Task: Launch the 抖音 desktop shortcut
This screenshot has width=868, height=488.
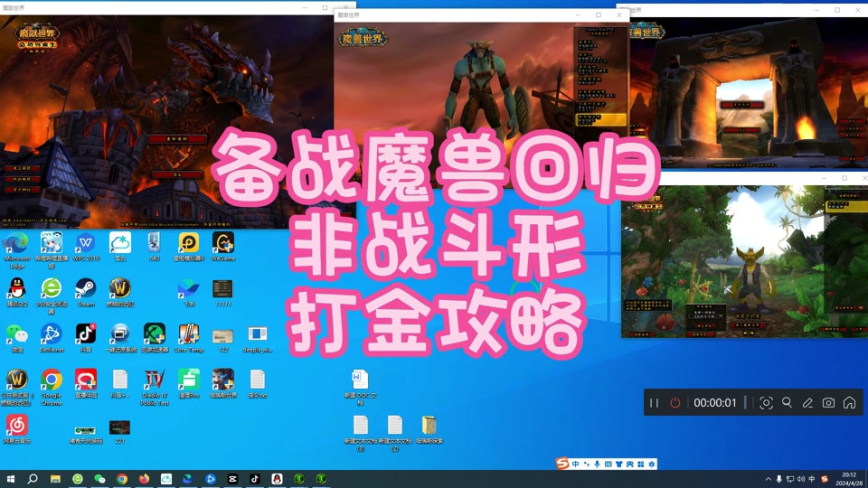Action: click(86, 339)
